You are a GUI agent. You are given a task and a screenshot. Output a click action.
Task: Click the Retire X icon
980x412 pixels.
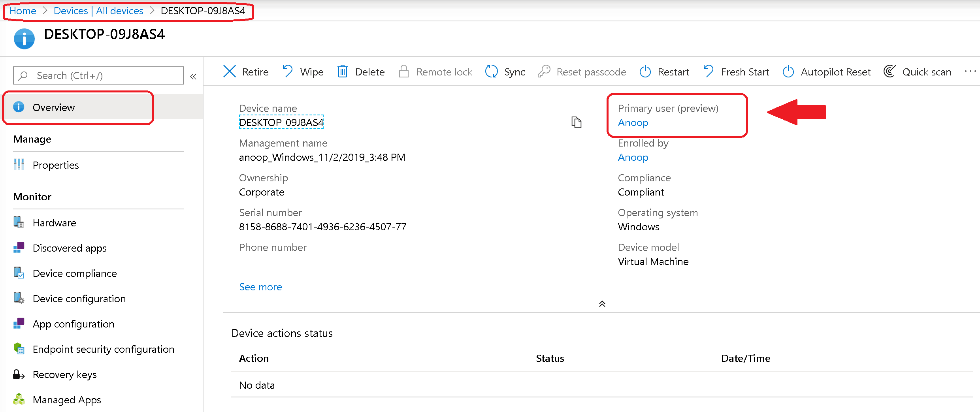pyautogui.click(x=230, y=71)
